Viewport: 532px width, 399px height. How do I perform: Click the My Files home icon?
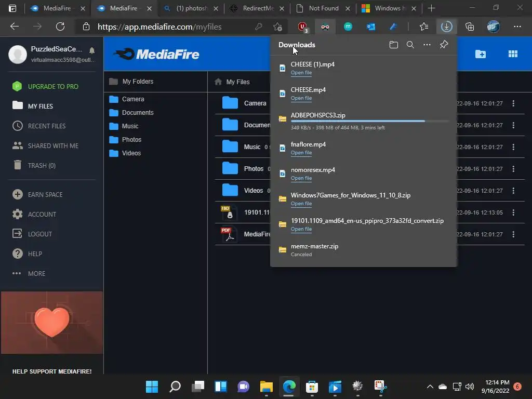tap(218, 82)
